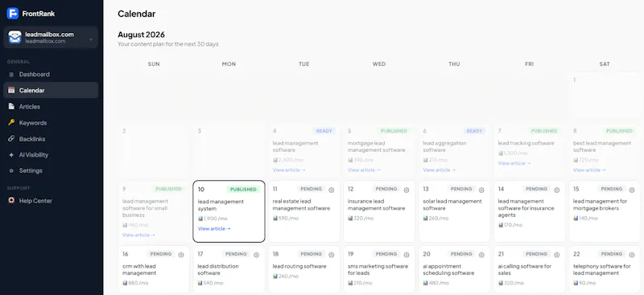View article for lead tracking software

click(514, 163)
